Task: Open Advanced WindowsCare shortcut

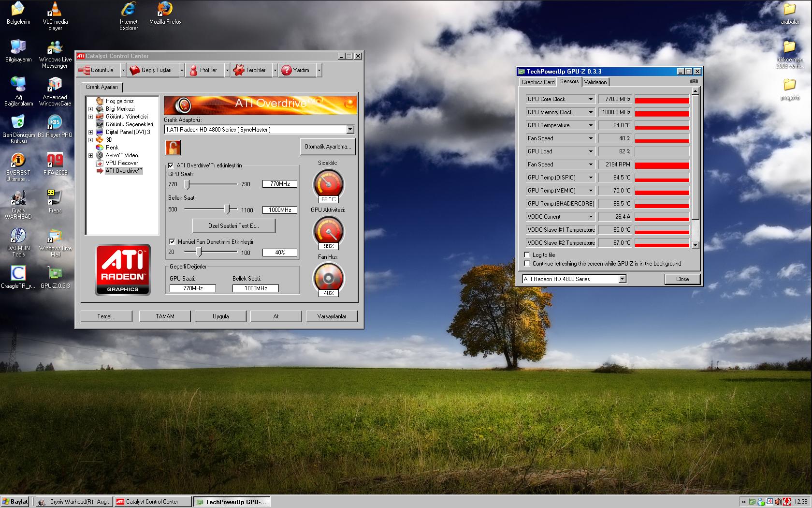Action: pos(55,91)
